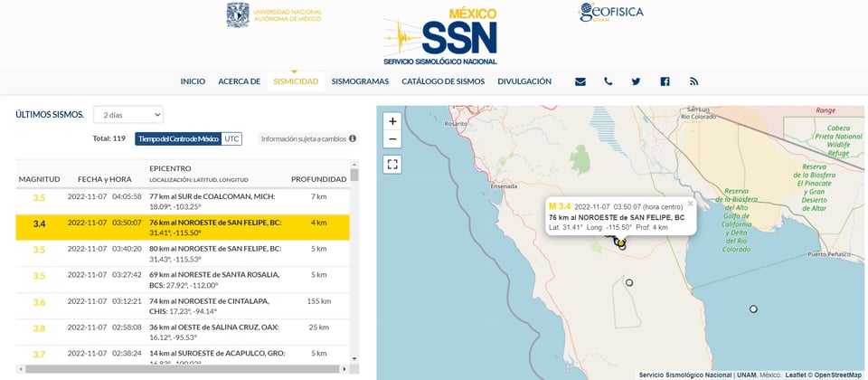Select the 80 km NOROESTE de SAN FELIPE row
Screen dimensions: 868x380
(x=183, y=253)
